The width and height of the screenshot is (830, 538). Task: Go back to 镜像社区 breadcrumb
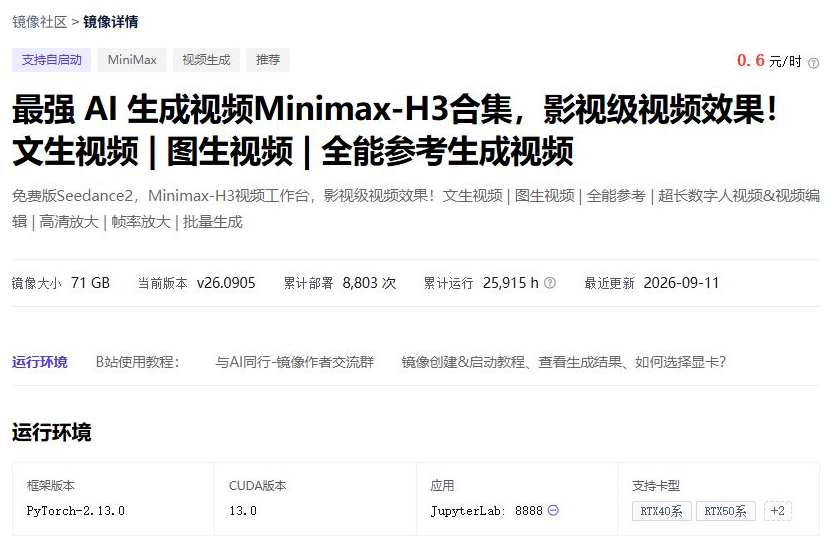point(39,22)
